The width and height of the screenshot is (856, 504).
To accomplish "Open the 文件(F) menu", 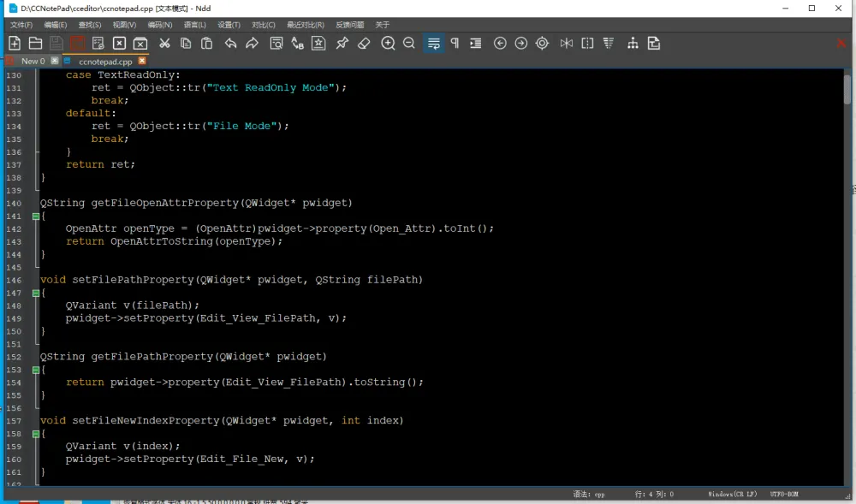I will pyautogui.click(x=21, y=25).
